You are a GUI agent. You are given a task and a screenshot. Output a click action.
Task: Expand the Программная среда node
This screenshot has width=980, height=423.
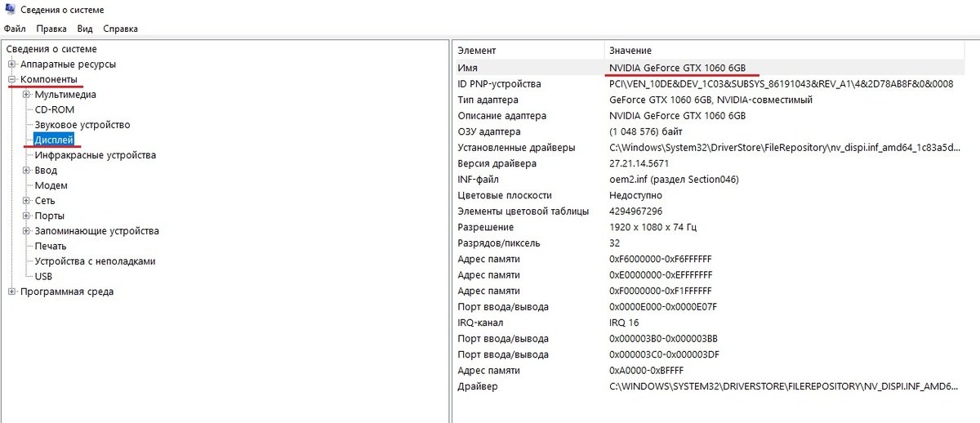pos(11,292)
